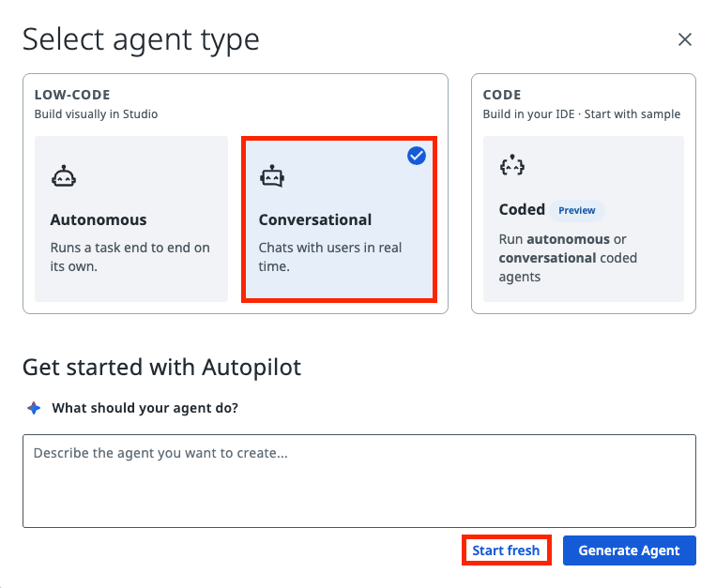Image resolution: width=716 pixels, height=588 pixels.
Task: Select the Autonomous agent card
Action: (131, 219)
